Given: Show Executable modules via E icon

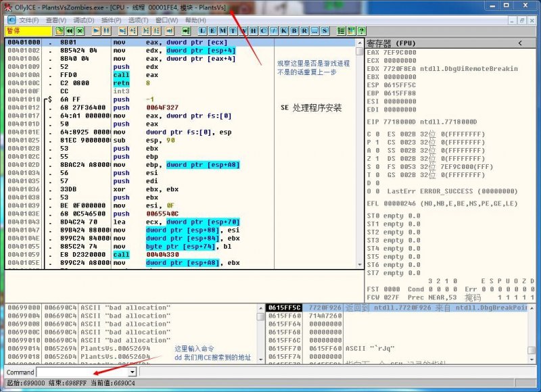Looking at the screenshot, I should point(212,31).
